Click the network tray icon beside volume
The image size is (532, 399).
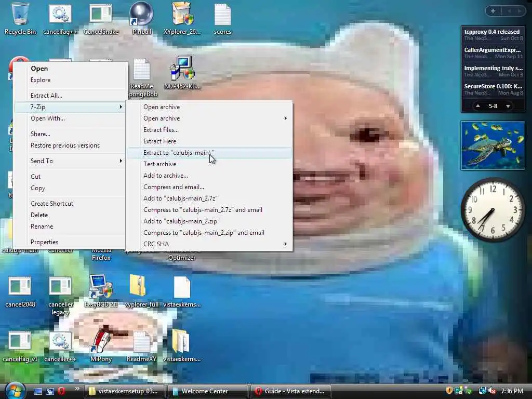[482, 391]
